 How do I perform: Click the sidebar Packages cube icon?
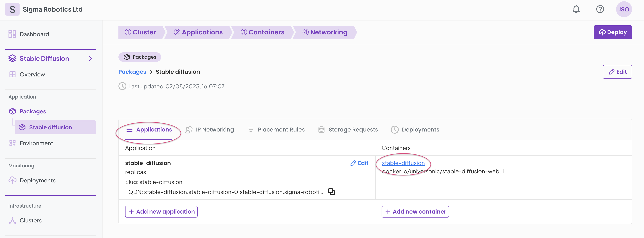[12, 111]
